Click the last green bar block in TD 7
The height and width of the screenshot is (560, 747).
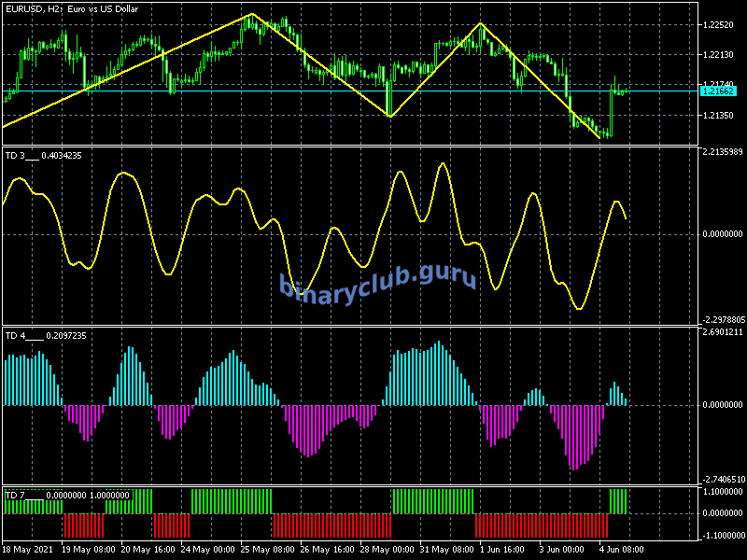tap(619, 501)
